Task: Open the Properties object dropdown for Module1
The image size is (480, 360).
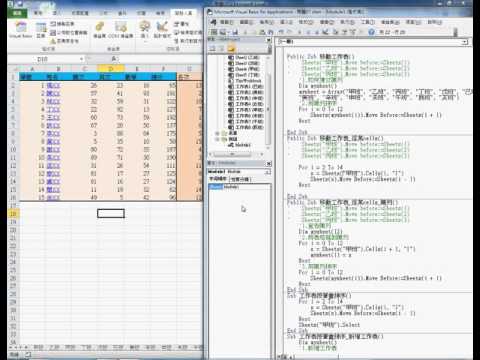Action: (268, 172)
